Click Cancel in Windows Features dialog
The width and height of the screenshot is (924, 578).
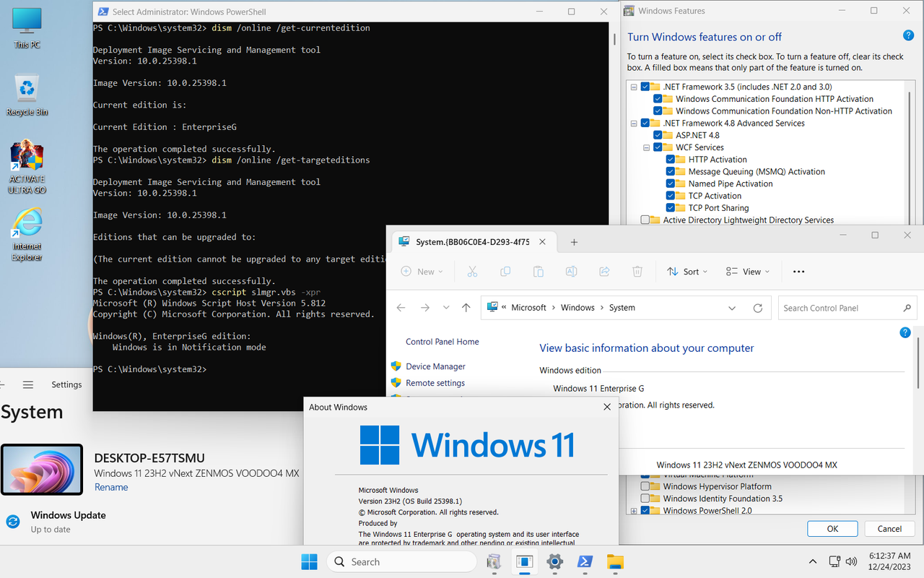coord(889,529)
